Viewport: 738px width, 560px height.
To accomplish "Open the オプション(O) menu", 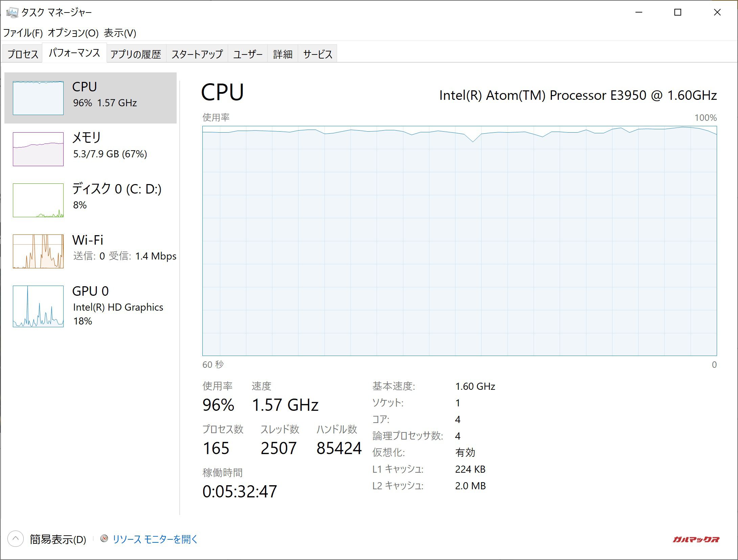I will 73,33.
